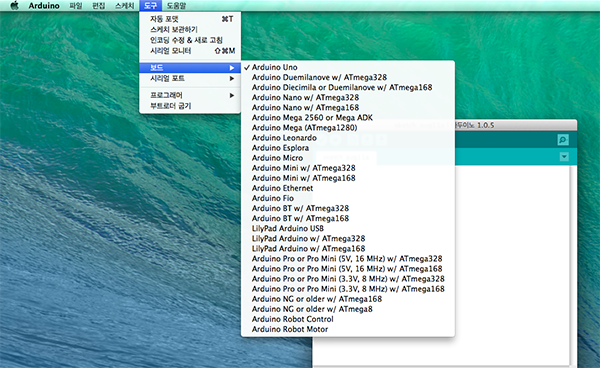Choose LilyPad Arduino USB
The width and height of the screenshot is (600, 368).
click(x=348, y=228)
